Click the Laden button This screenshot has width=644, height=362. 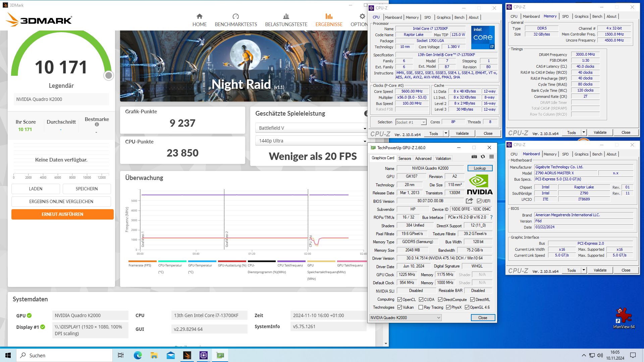coord(36,189)
